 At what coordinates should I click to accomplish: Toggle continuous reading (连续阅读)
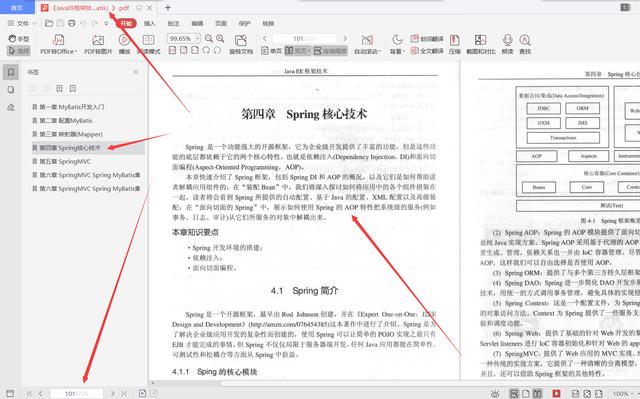tap(330, 51)
